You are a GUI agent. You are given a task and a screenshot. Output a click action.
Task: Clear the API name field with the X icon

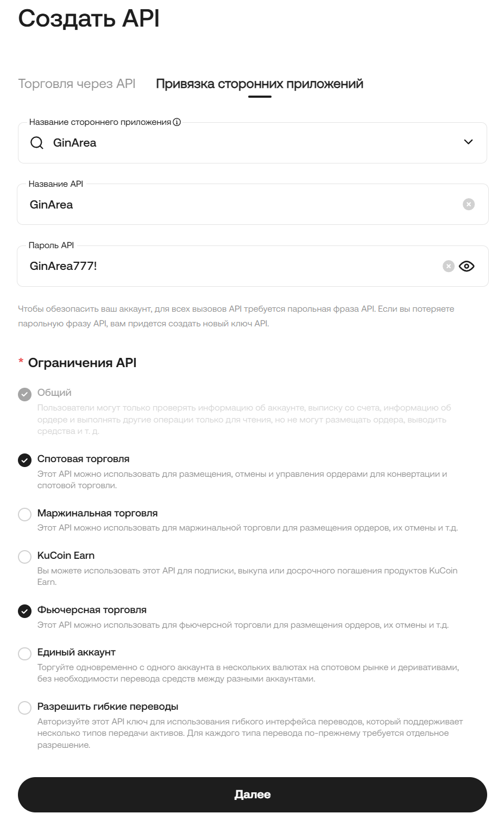pos(469,204)
